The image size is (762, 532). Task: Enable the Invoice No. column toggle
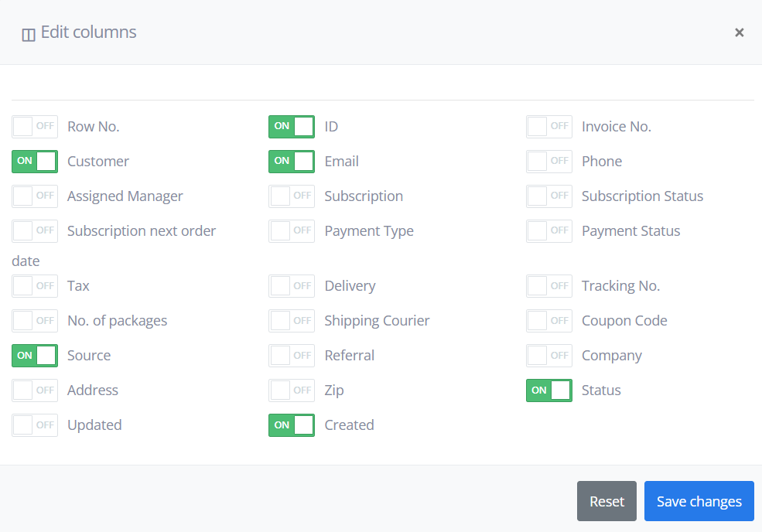(x=549, y=127)
